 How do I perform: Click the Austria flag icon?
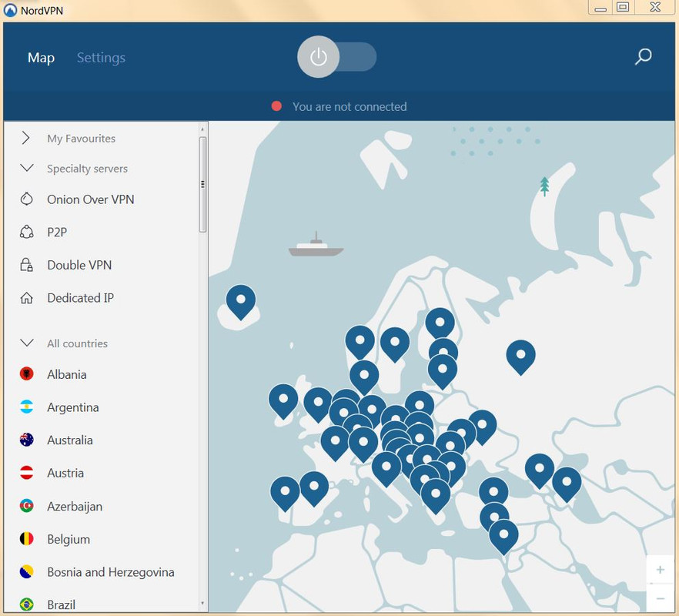(26, 473)
